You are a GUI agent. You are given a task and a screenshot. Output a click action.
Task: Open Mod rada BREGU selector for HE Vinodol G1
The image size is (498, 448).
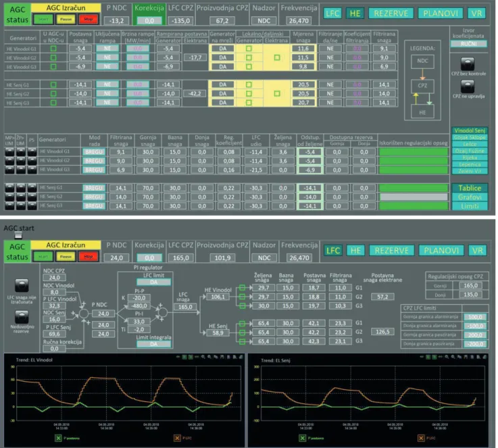94,152
